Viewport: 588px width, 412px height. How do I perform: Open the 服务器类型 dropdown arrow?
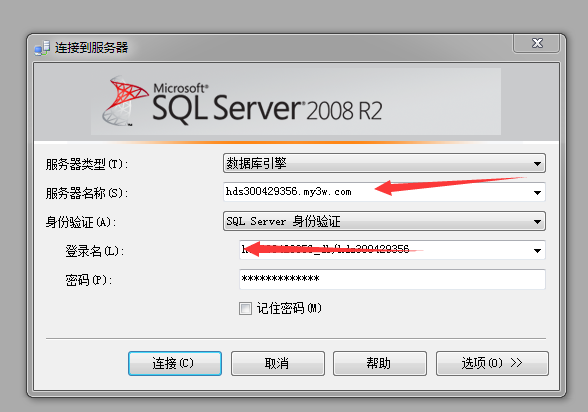pos(537,164)
